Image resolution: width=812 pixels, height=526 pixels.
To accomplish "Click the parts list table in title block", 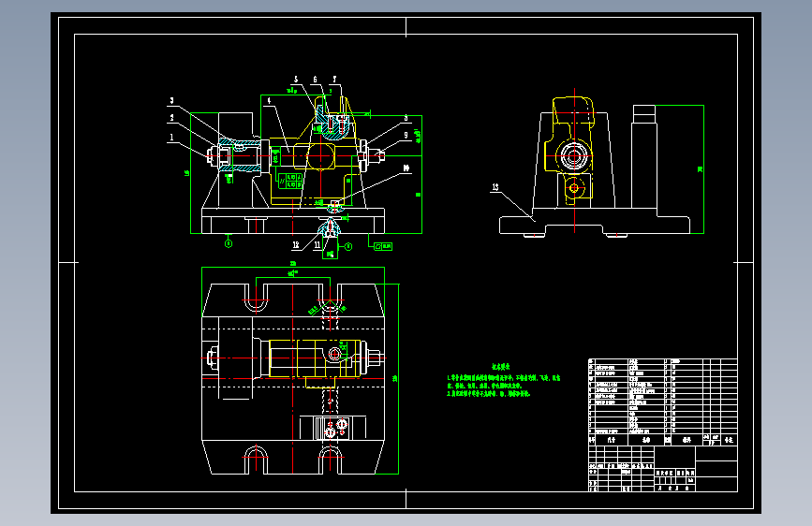I will (x=662, y=397).
